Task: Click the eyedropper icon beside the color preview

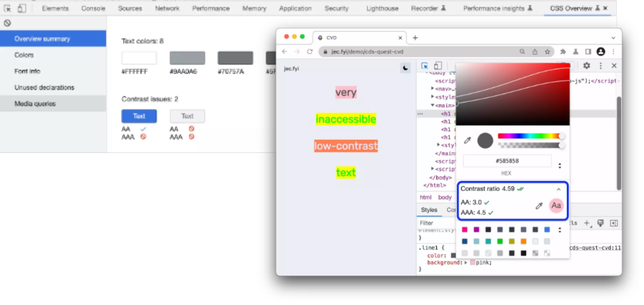Action: click(x=467, y=140)
